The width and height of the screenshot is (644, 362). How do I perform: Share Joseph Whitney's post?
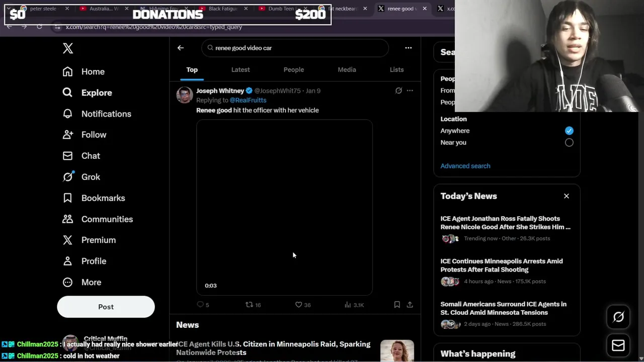click(410, 305)
